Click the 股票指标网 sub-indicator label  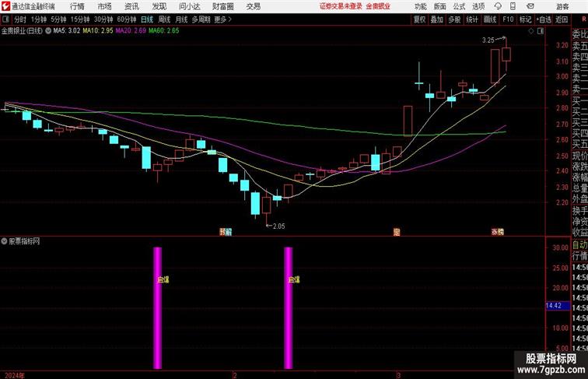coord(24,241)
